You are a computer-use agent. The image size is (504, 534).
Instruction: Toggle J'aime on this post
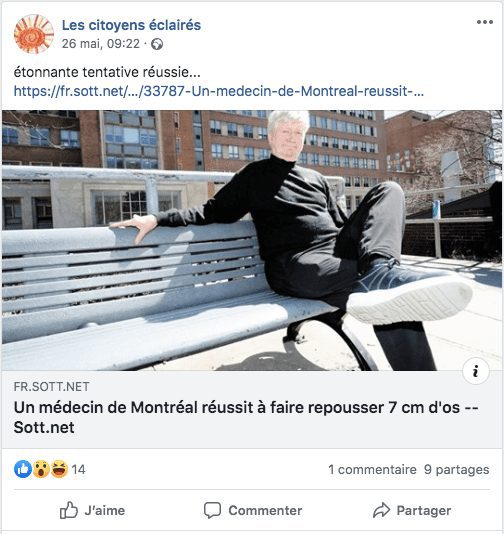click(92, 510)
